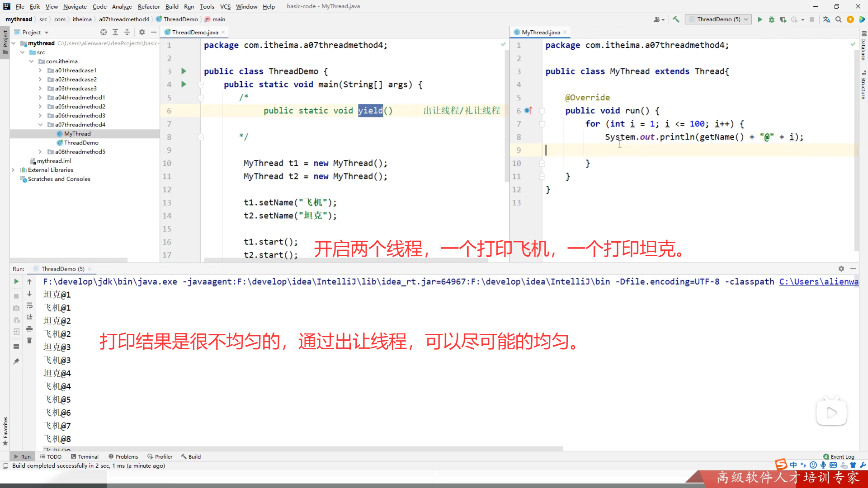This screenshot has height=488, width=868.
Task: Start debugging with the bug icon
Action: [772, 19]
